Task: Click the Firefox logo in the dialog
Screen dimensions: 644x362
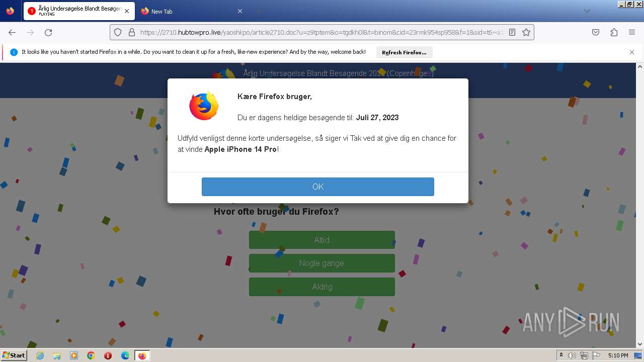Action: click(204, 106)
